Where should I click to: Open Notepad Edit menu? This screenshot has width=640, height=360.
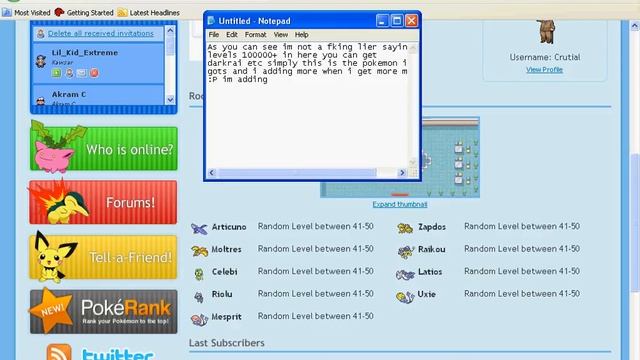point(232,35)
